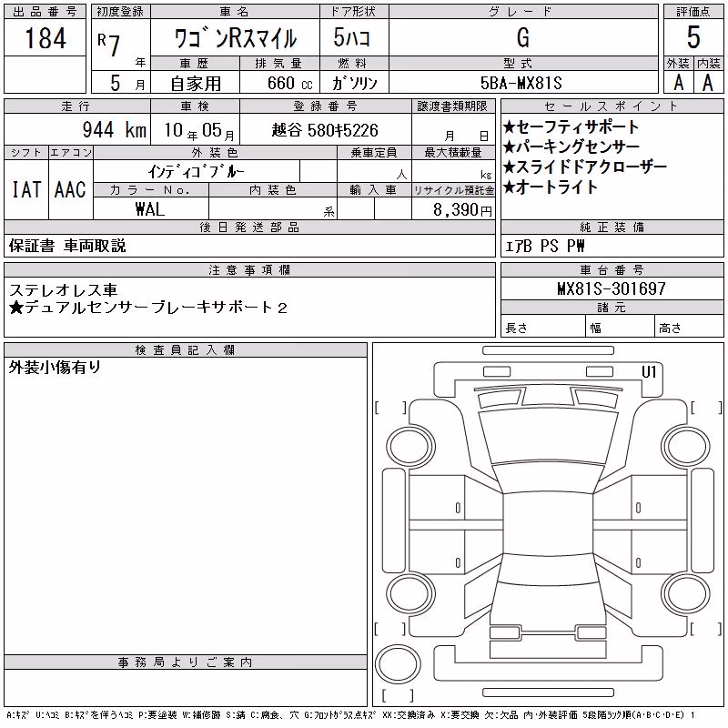Click the note ステレオレス車
The image size is (728, 728).
click(x=63, y=290)
